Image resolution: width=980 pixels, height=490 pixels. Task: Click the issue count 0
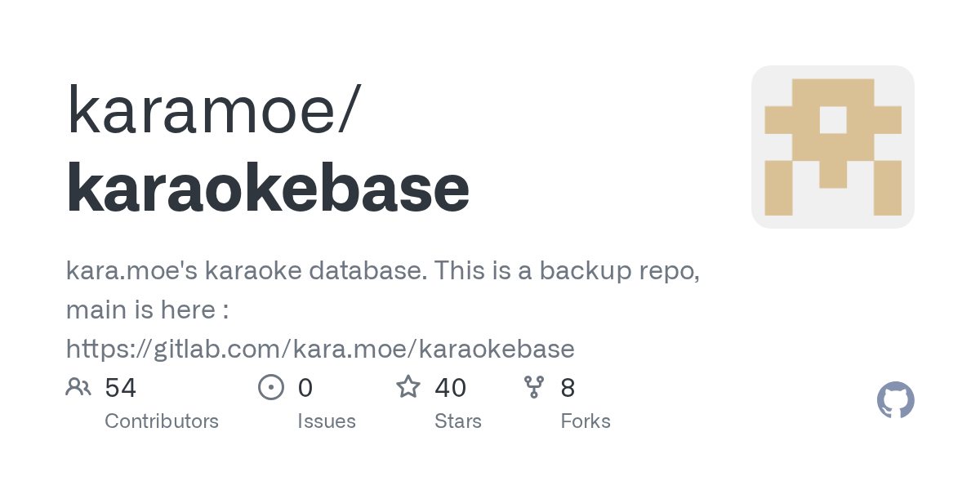tap(305, 387)
